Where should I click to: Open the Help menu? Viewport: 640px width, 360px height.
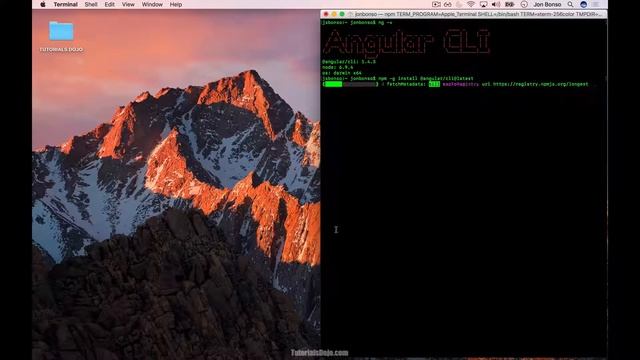pyautogui.click(x=176, y=4)
